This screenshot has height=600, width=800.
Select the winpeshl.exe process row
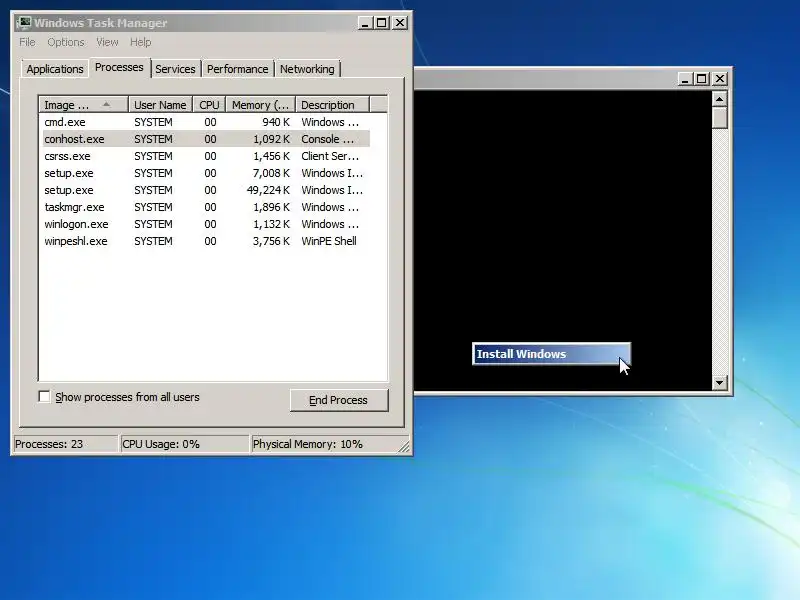coord(206,241)
